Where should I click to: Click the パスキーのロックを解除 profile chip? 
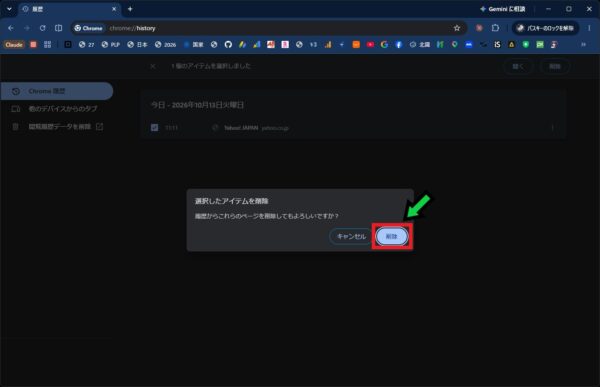pyautogui.click(x=545, y=28)
